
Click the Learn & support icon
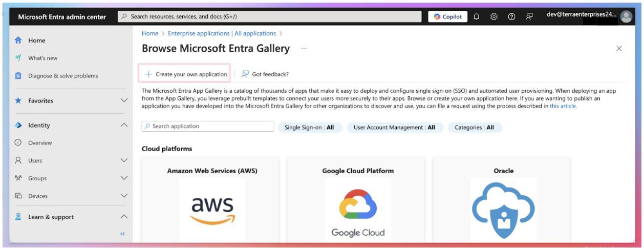point(18,217)
